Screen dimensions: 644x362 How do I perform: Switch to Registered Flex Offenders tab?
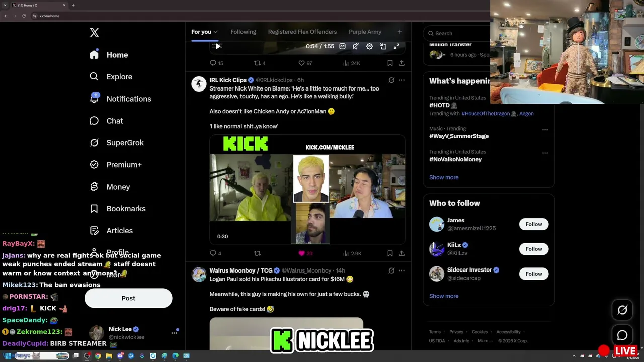pyautogui.click(x=302, y=32)
